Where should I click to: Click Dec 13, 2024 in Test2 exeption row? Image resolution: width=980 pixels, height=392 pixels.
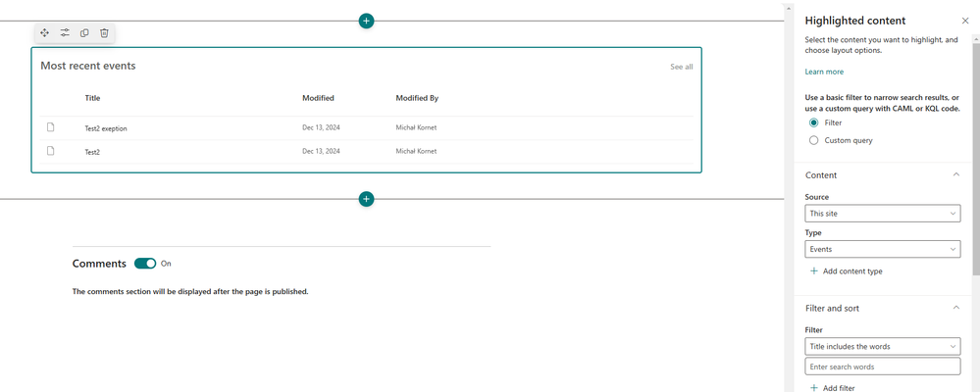click(x=321, y=127)
